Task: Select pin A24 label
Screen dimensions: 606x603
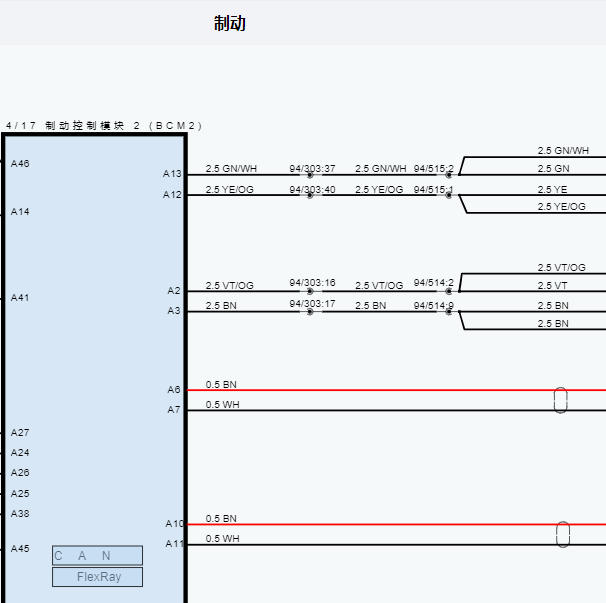Action: [20, 452]
